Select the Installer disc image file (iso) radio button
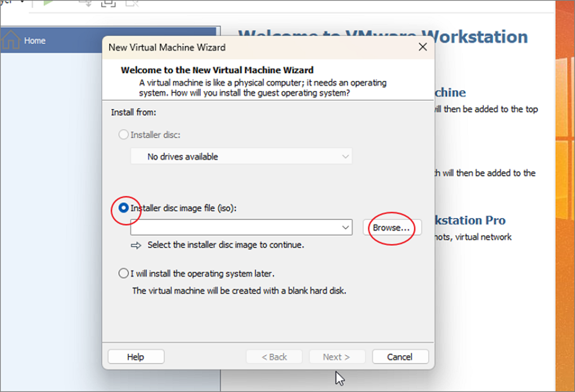 point(123,208)
